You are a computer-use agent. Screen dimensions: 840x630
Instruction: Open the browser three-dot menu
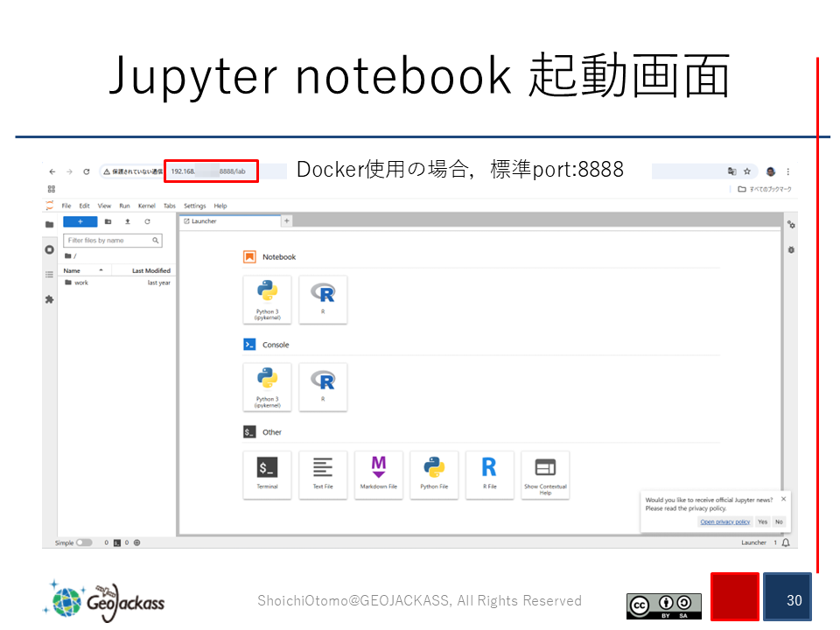788,171
